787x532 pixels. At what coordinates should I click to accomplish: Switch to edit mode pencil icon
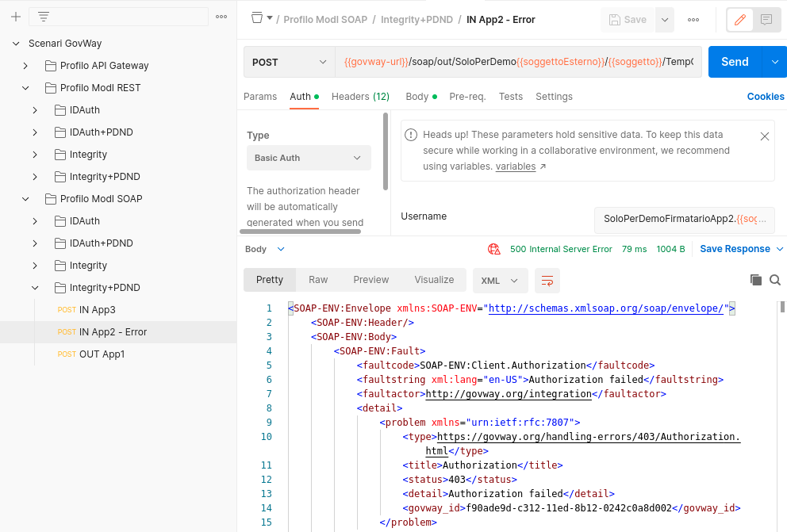point(740,20)
